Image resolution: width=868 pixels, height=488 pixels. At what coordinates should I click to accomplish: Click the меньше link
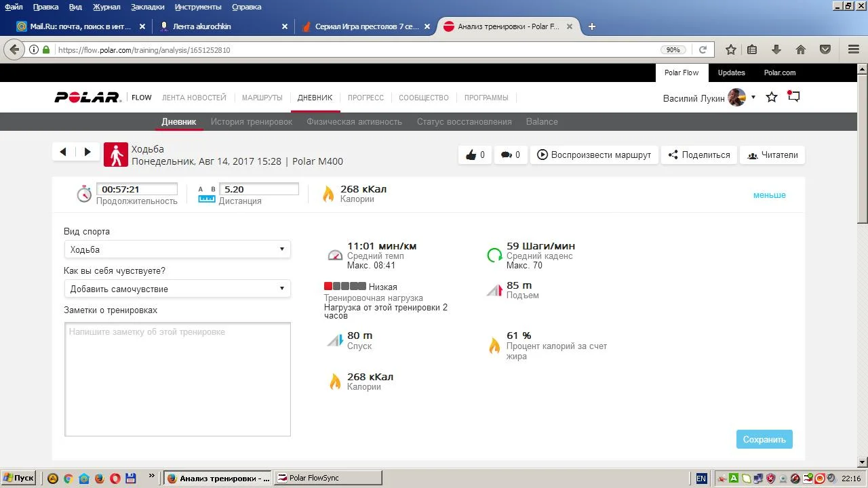coord(769,195)
